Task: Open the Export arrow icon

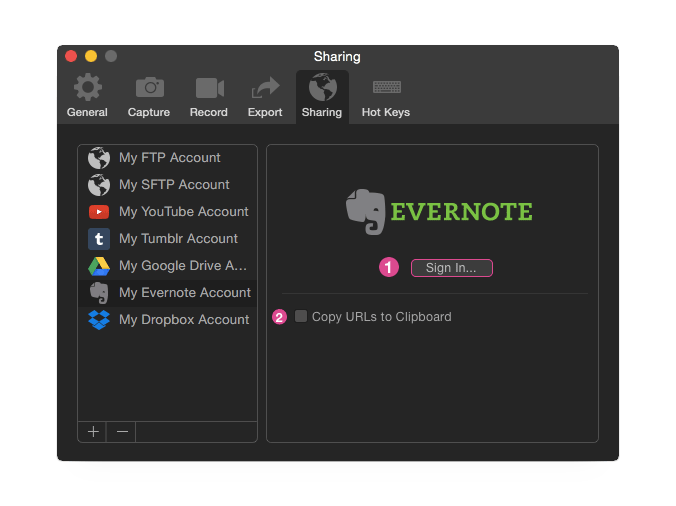Action: coord(265,87)
